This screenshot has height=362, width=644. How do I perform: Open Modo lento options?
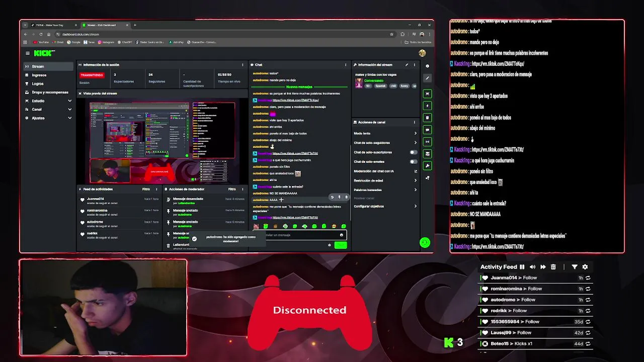[385, 133]
